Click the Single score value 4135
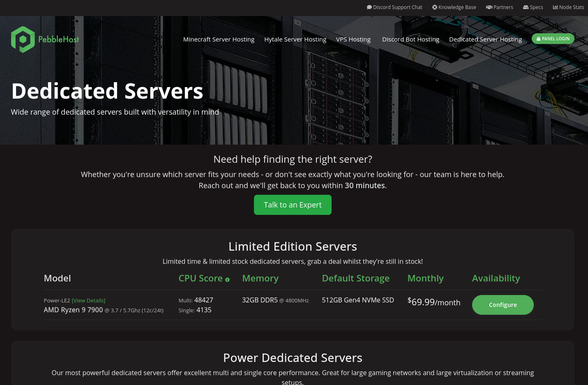588x385 pixels. [x=204, y=310]
